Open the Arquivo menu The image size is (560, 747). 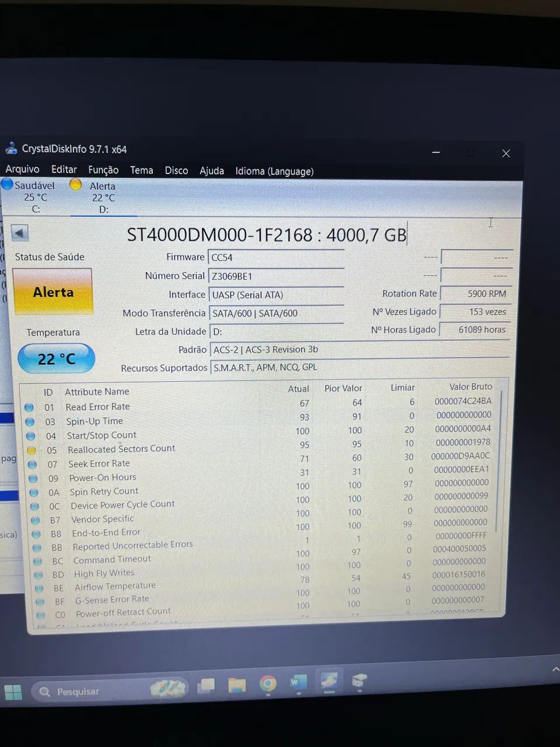tap(22, 169)
